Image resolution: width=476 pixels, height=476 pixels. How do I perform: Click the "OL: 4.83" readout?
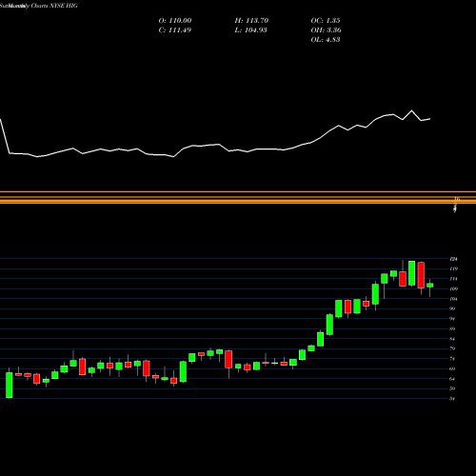tap(326, 40)
